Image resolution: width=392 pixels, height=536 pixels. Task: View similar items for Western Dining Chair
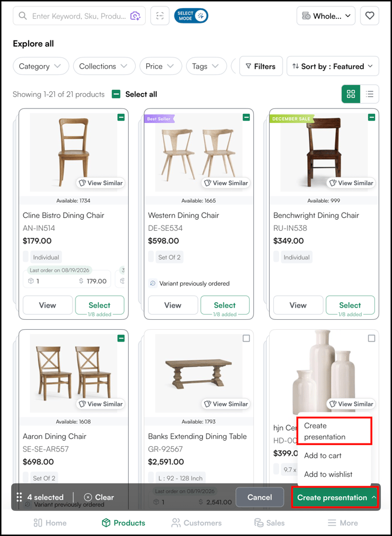click(226, 183)
